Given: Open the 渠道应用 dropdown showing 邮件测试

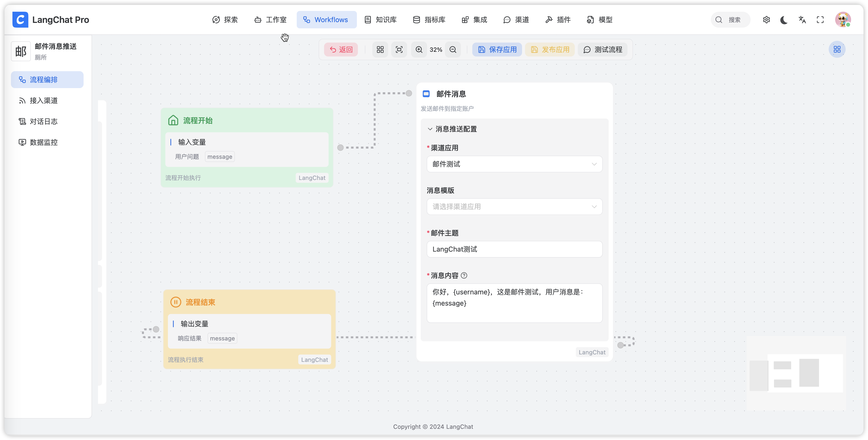Looking at the screenshot, I should click(x=514, y=164).
